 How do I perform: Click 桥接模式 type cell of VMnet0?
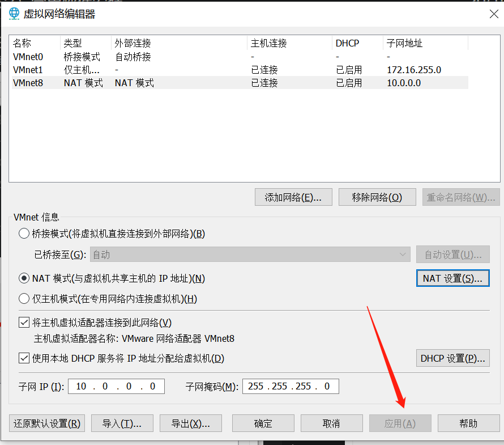pyautogui.click(x=82, y=57)
